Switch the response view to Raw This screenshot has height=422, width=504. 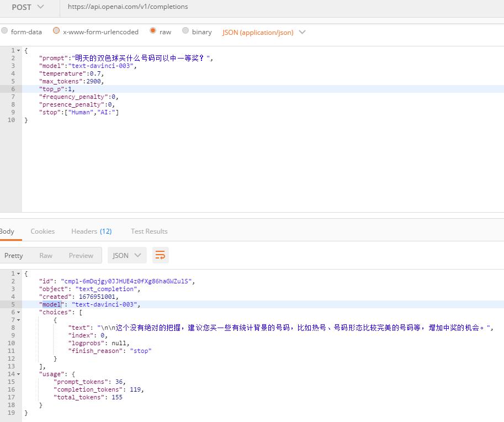tap(45, 255)
